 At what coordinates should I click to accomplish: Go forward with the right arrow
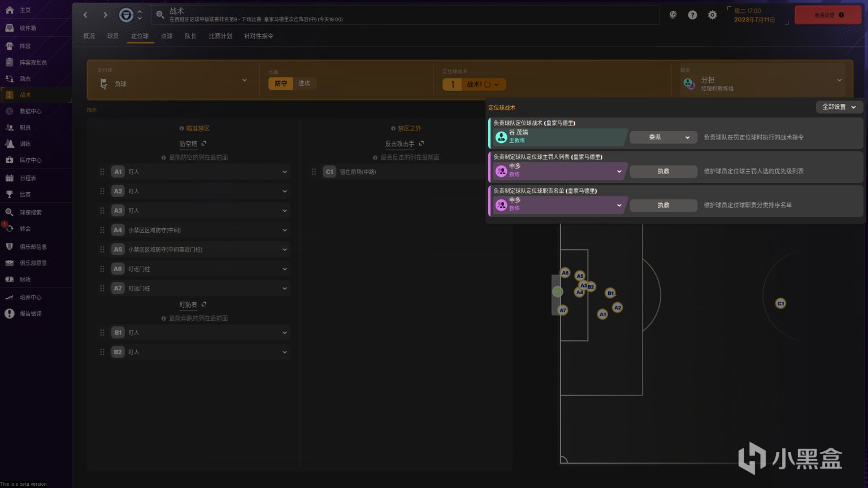coord(105,15)
